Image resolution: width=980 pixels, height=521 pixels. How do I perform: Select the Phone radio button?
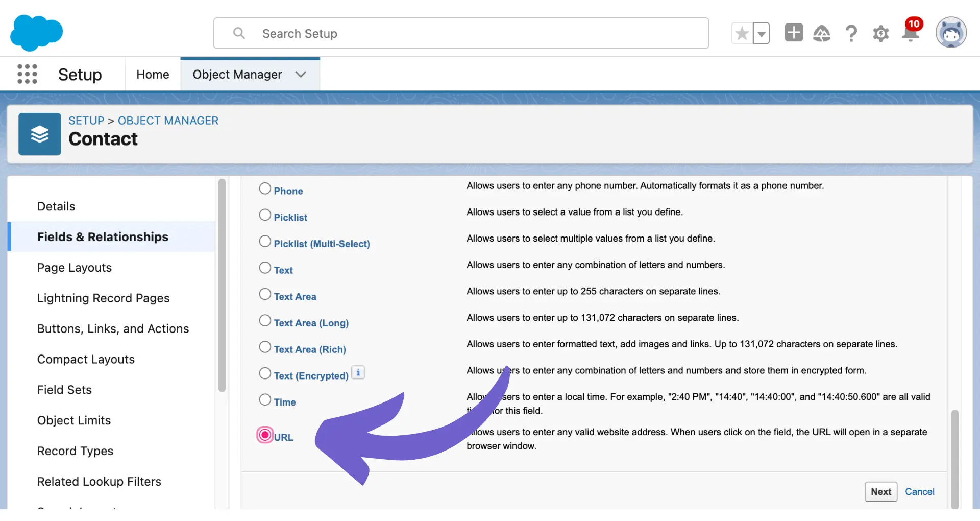click(265, 188)
